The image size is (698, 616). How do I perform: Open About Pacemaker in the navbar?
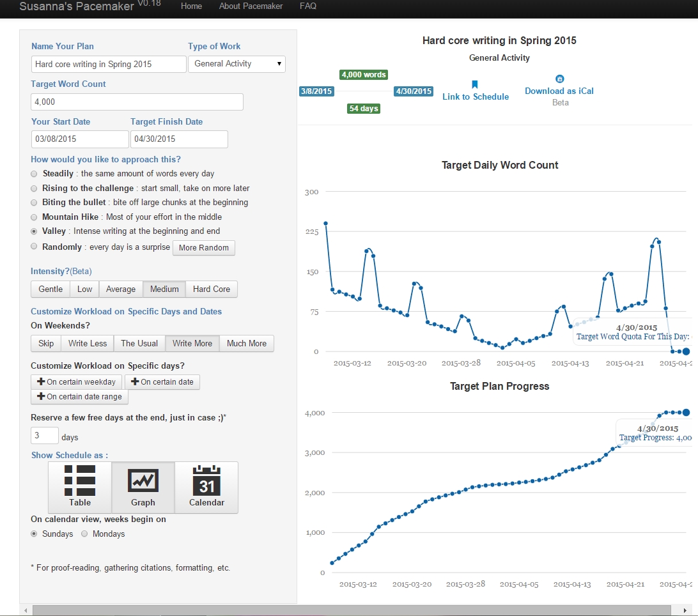(251, 6)
